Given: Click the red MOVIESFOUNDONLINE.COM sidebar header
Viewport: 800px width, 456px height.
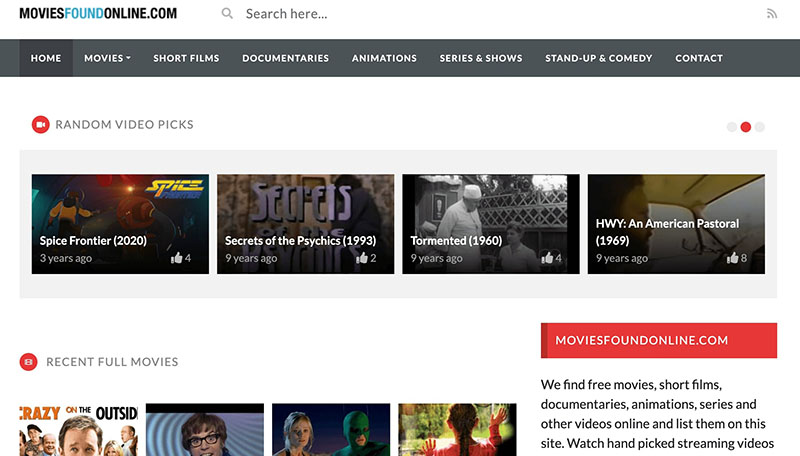Looking at the screenshot, I should 659,340.
